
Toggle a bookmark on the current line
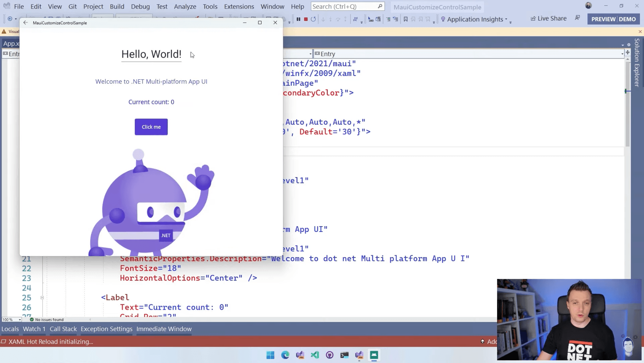(405, 19)
